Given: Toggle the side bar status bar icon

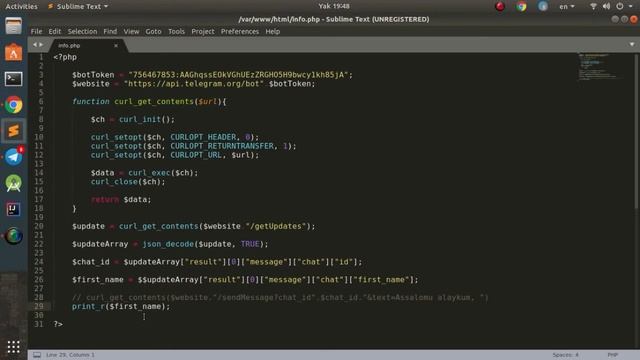Looking at the screenshot, I should pyautogui.click(x=37, y=355).
